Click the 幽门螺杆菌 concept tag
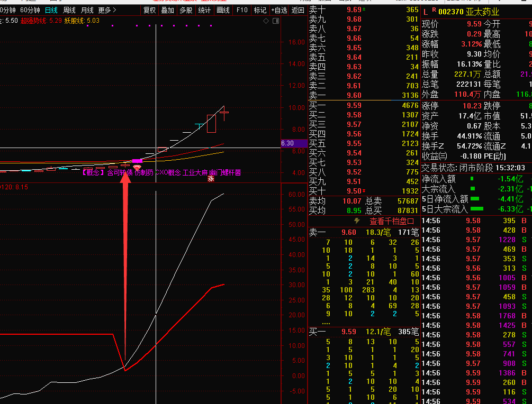532x404 pixels. 225,172
